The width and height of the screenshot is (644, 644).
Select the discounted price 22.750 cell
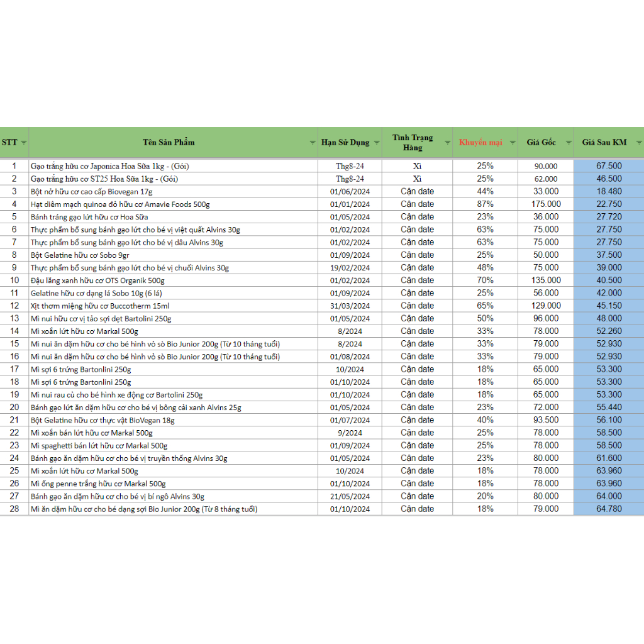point(609,204)
